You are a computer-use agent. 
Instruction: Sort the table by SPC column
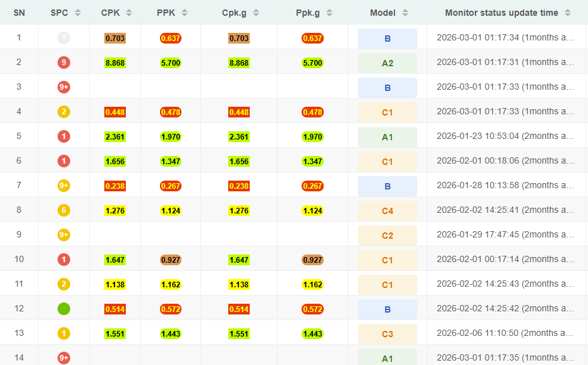point(77,13)
